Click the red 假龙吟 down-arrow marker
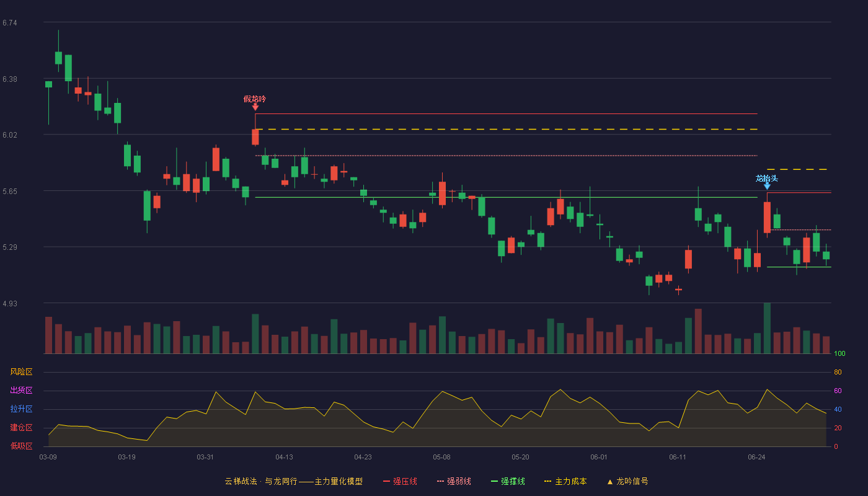868x496 pixels. (255, 107)
